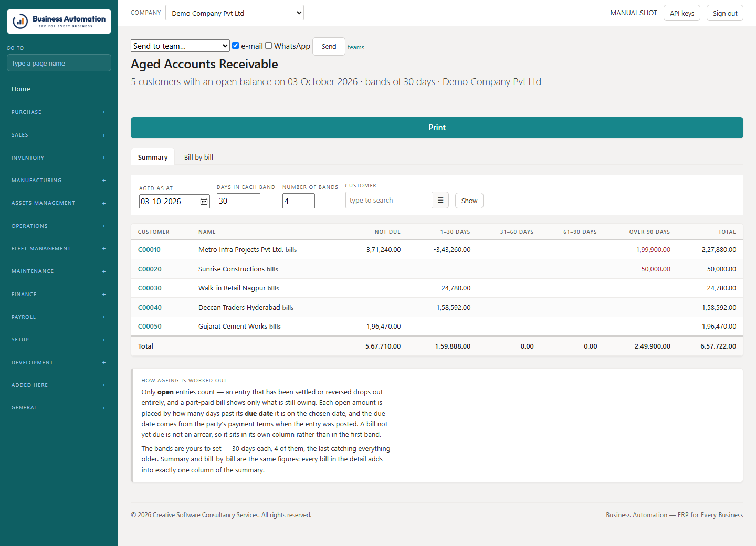
Task: Expand the Development sidebar section
Action: click(59, 363)
